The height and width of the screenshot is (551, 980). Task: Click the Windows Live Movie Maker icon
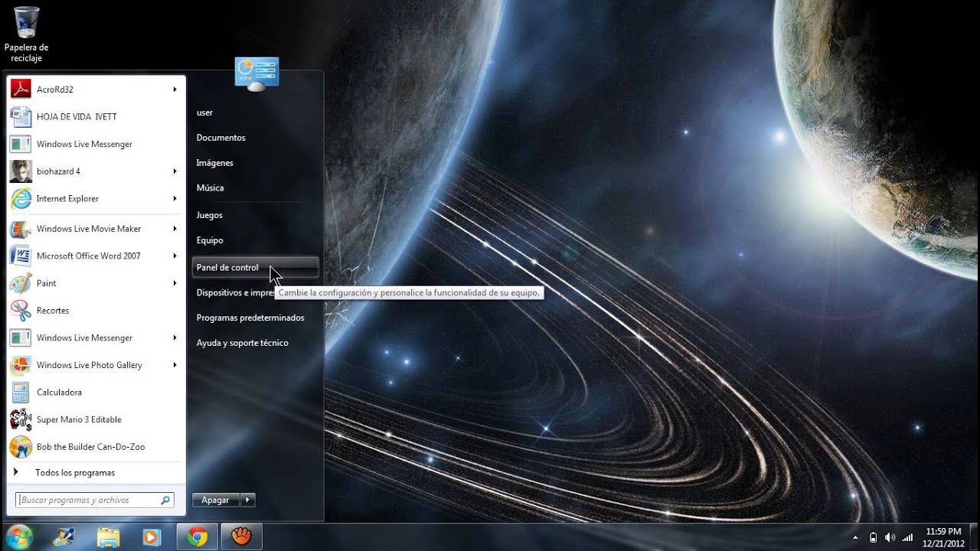click(21, 229)
